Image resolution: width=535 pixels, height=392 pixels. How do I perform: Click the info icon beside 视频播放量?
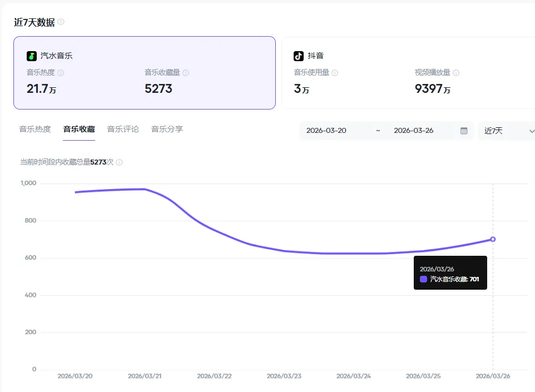click(x=455, y=73)
